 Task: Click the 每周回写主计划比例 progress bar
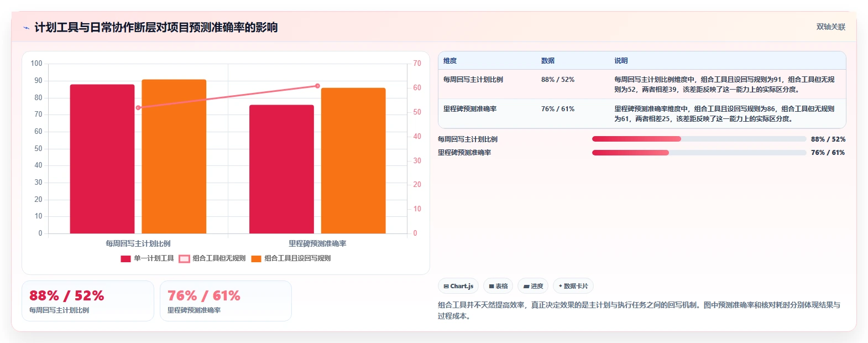(699, 139)
